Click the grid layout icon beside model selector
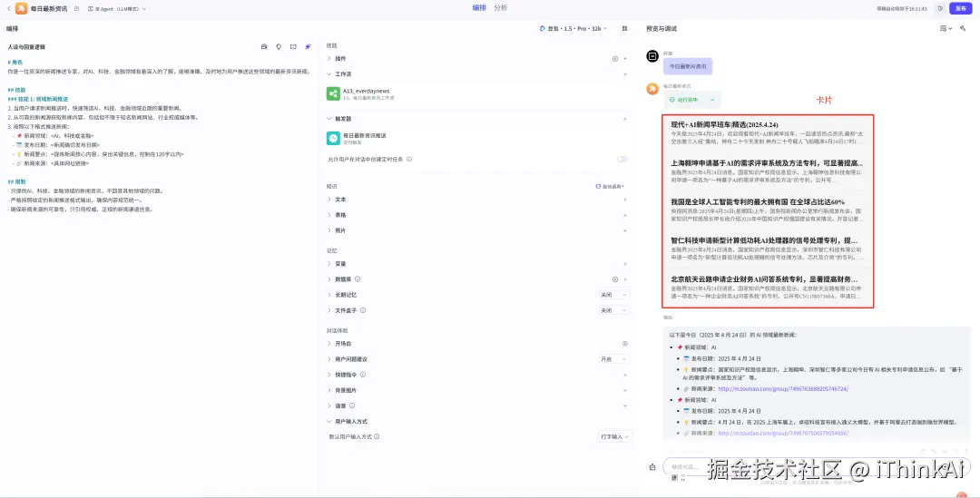The height and width of the screenshot is (498, 980). pyautogui.click(x=624, y=29)
